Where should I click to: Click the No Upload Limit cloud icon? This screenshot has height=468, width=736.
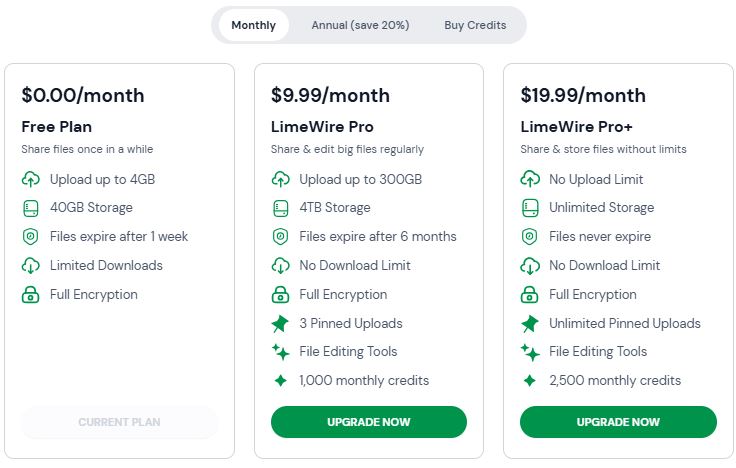[x=530, y=179]
